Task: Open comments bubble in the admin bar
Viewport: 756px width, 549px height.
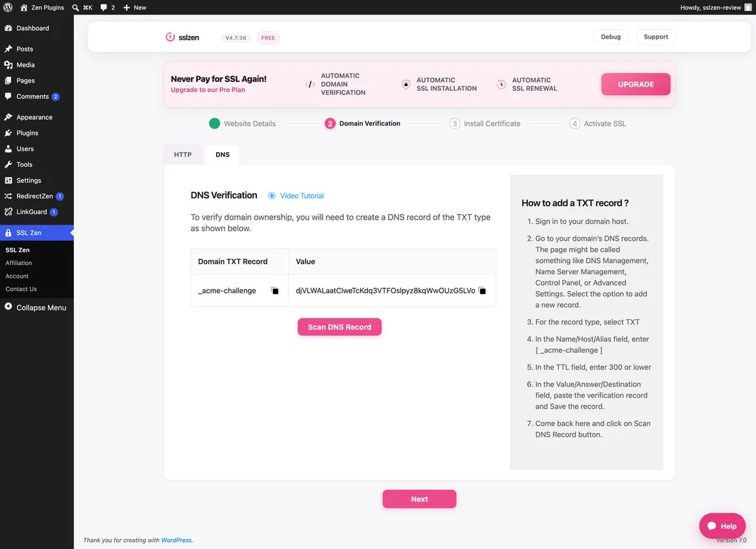Action: click(104, 8)
